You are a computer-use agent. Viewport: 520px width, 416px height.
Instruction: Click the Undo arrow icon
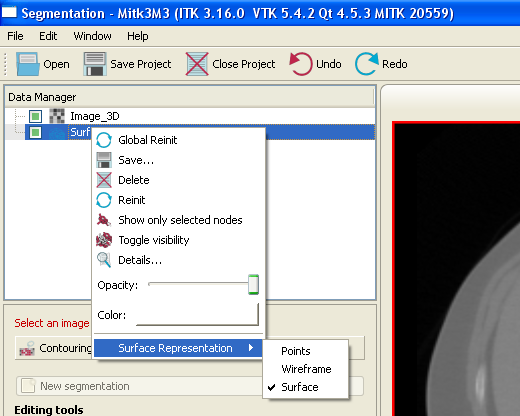tap(301, 64)
